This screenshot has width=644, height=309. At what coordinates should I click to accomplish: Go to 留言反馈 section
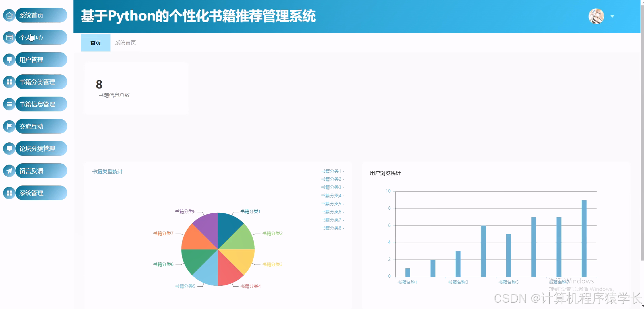(41, 171)
